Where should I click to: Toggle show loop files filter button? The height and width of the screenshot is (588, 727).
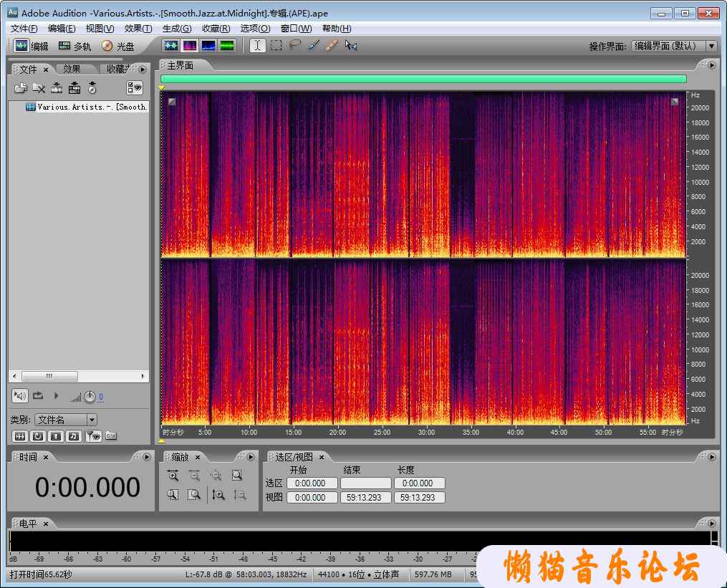(x=38, y=436)
